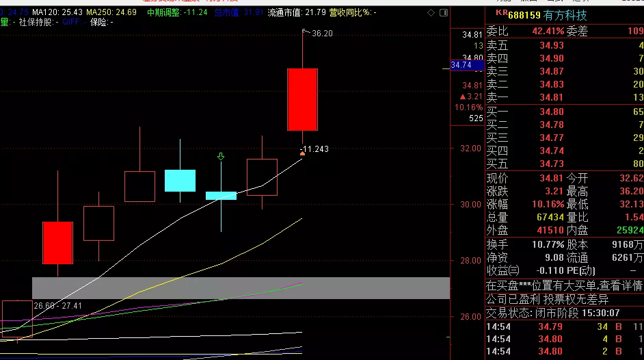644x360 pixels.
Task: Open the 有方科技 stock name
Action: click(x=565, y=16)
